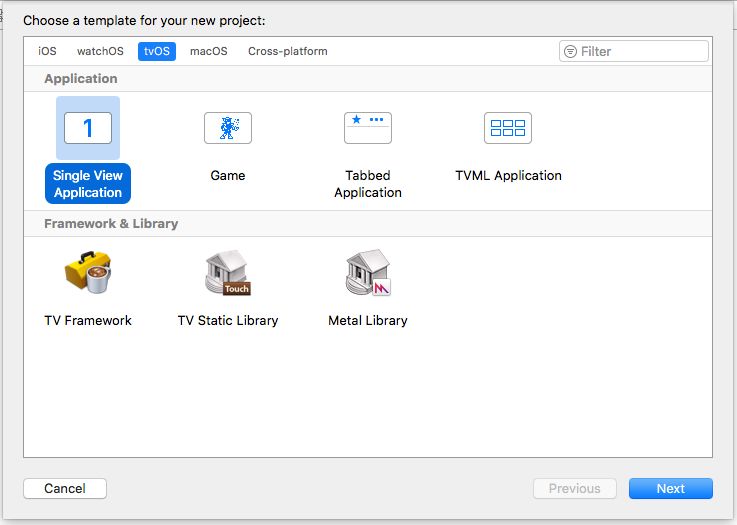This screenshot has width=737, height=525.
Task: Open the macOS platform tab
Action: click(x=209, y=51)
